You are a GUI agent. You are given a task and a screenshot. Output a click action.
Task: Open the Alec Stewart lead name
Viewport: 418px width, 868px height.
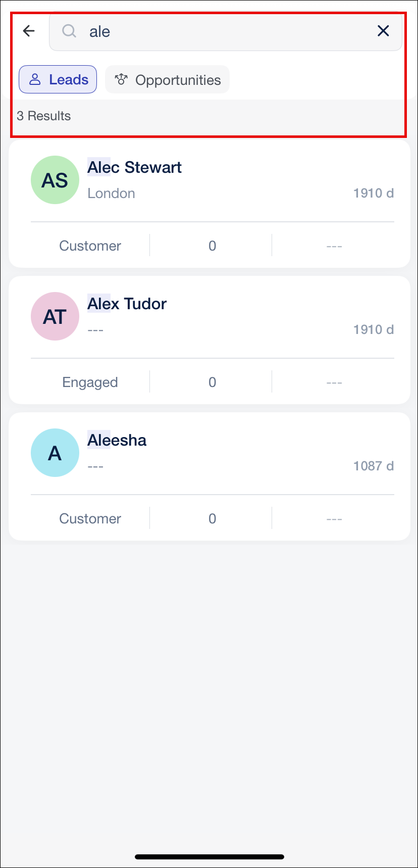[x=134, y=167]
